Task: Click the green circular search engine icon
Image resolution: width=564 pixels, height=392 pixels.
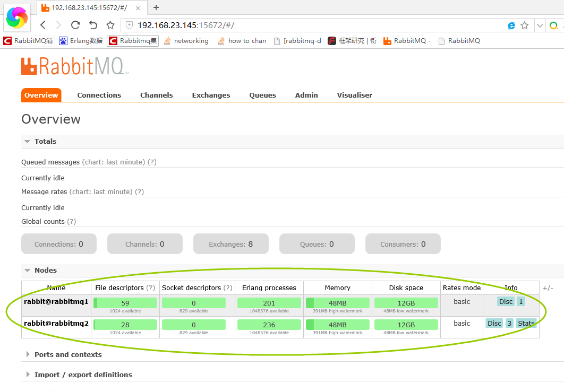Action: point(553,25)
